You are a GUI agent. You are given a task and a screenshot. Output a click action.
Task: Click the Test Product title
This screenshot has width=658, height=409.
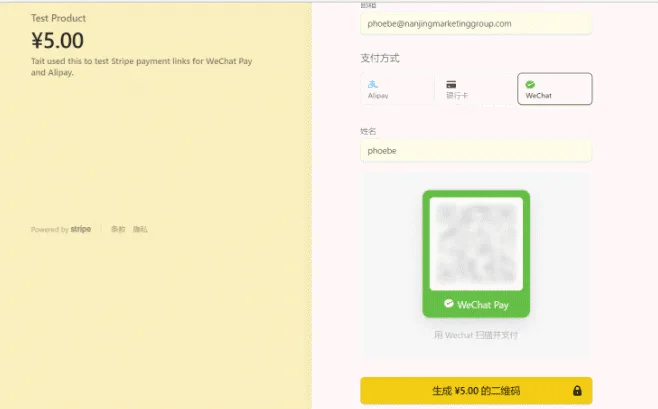tap(58, 18)
